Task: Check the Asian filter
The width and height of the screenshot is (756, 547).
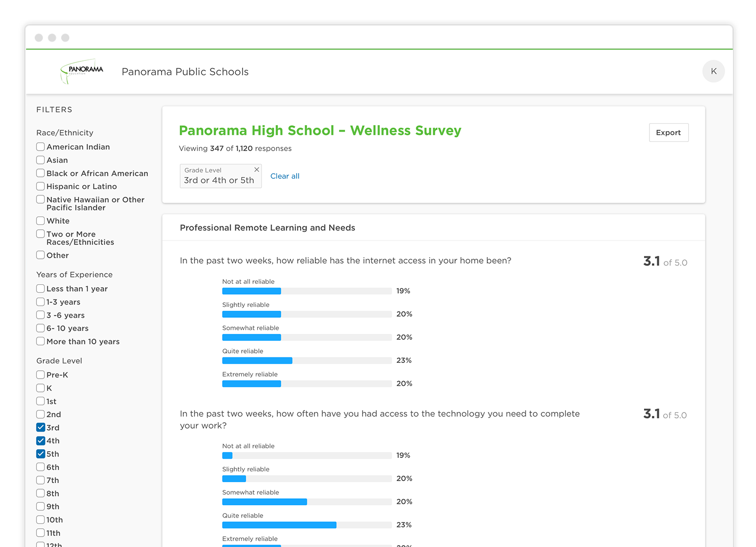Action: coord(41,160)
